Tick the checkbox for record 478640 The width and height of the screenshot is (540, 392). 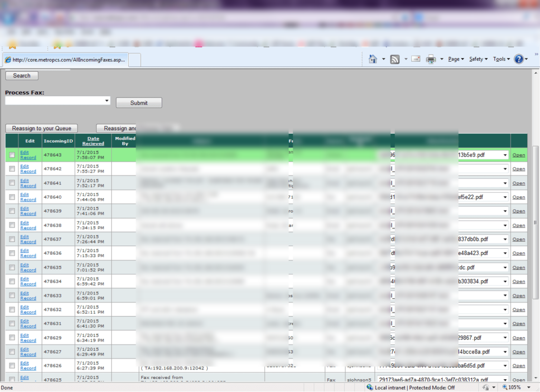[x=12, y=197]
